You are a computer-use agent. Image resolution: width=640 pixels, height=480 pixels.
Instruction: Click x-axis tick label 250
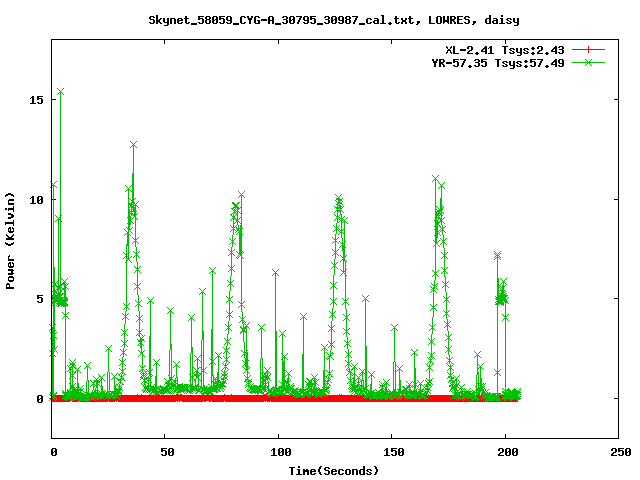621,452
